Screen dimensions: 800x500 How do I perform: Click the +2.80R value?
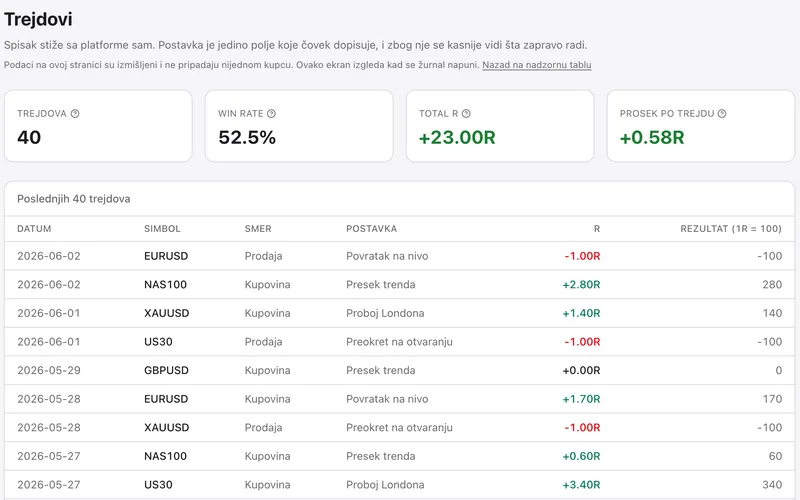[581, 285]
